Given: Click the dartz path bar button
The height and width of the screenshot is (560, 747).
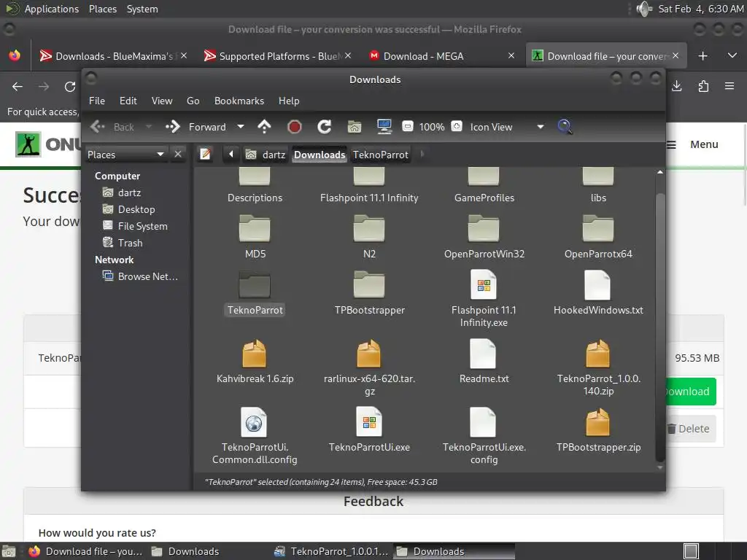Looking at the screenshot, I should pyautogui.click(x=266, y=155).
